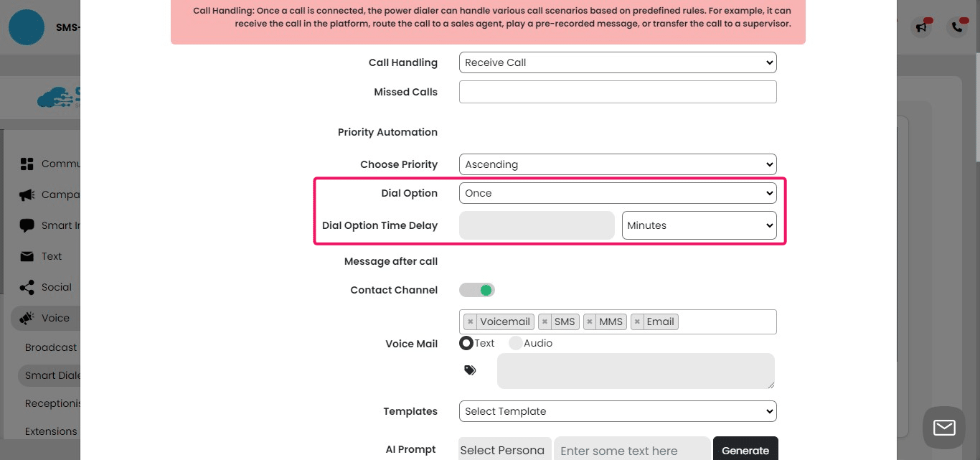Viewport: 980px width, 460px height.
Task: Open Campaigns from the sidebar
Action: point(28,194)
